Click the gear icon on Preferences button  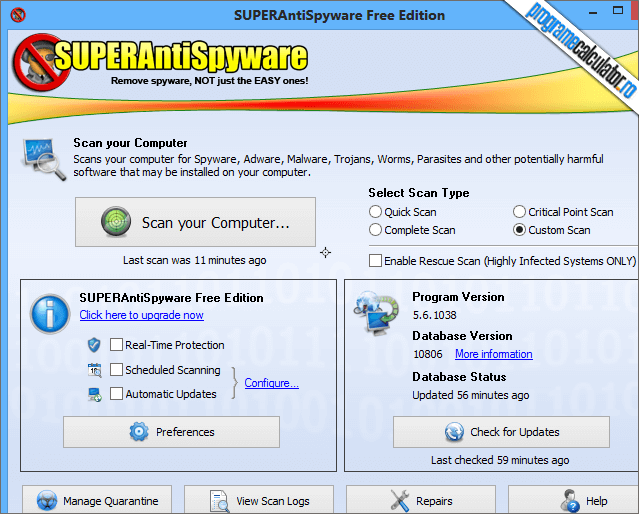pyautogui.click(x=139, y=432)
